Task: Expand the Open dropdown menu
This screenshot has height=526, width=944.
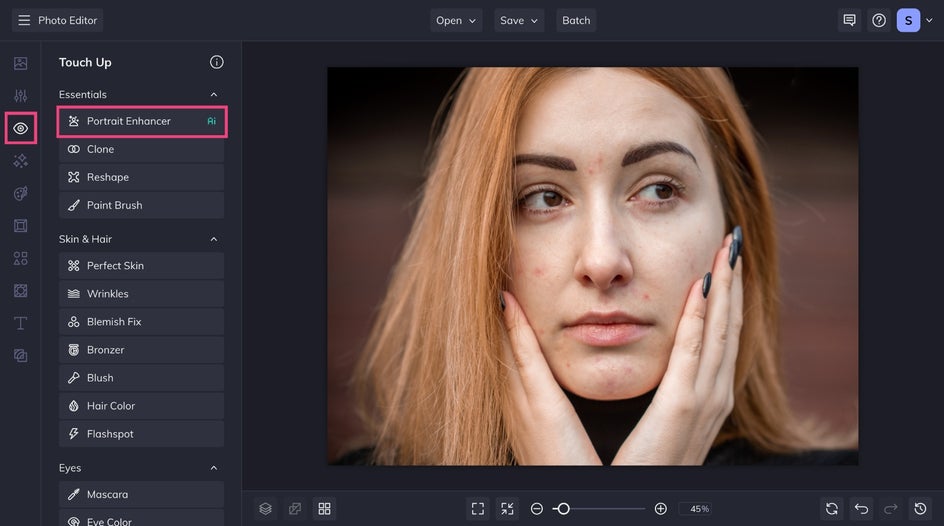Action: pos(456,20)
